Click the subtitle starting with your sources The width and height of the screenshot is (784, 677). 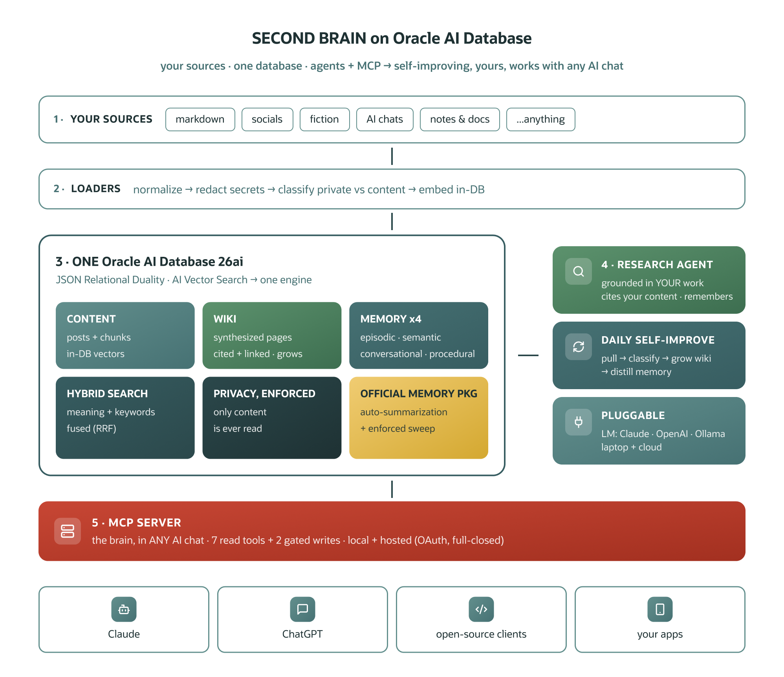tap(392, 66)
